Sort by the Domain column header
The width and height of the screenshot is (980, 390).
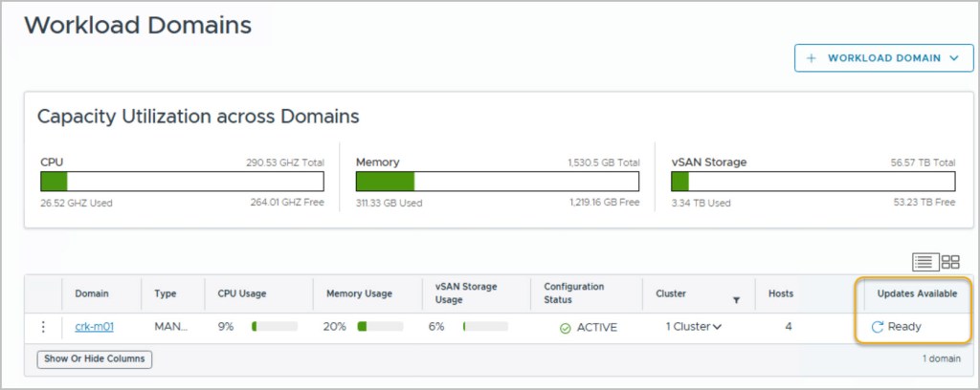92,293
